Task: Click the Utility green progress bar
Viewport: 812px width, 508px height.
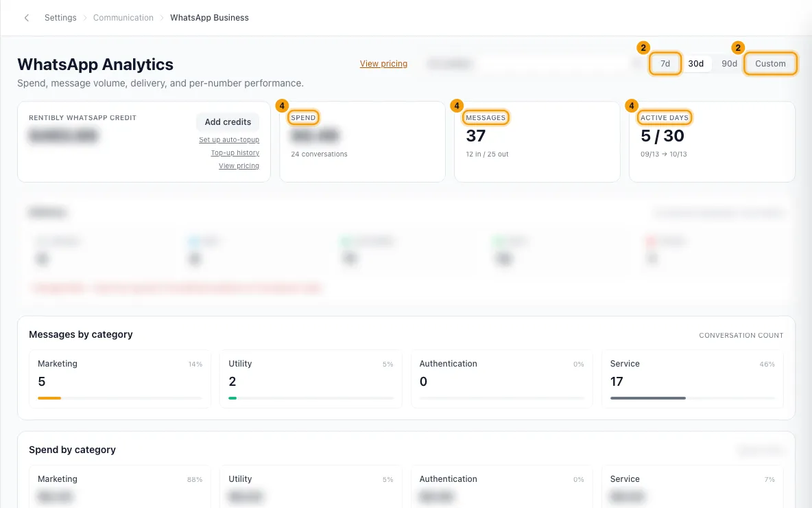Action: pos(232,398)
